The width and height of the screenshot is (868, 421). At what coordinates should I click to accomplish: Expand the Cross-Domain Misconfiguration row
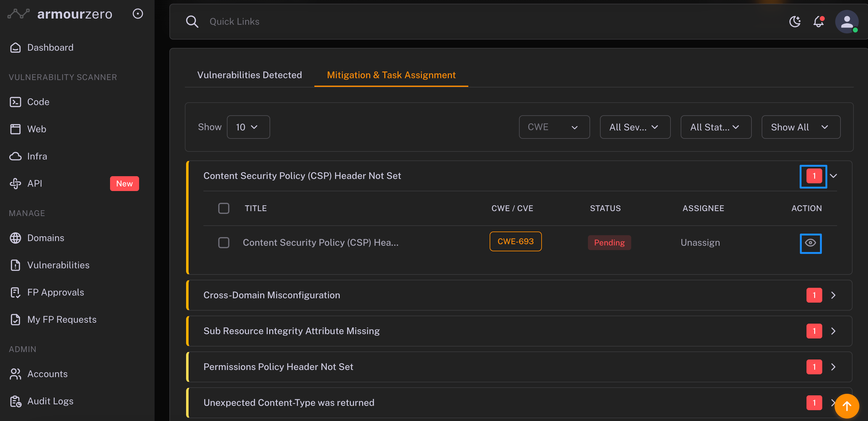coord(833,295)
